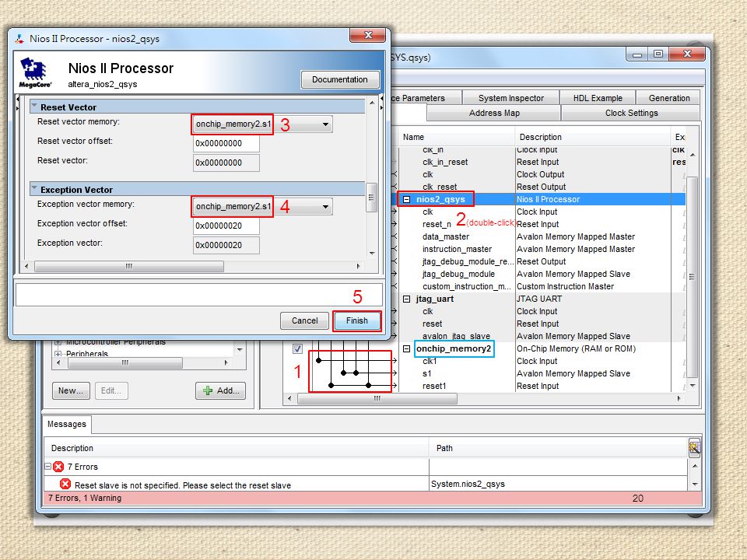Select the avalon_jtag_slave row
747x560 pixels.
(x=542, y=336)
